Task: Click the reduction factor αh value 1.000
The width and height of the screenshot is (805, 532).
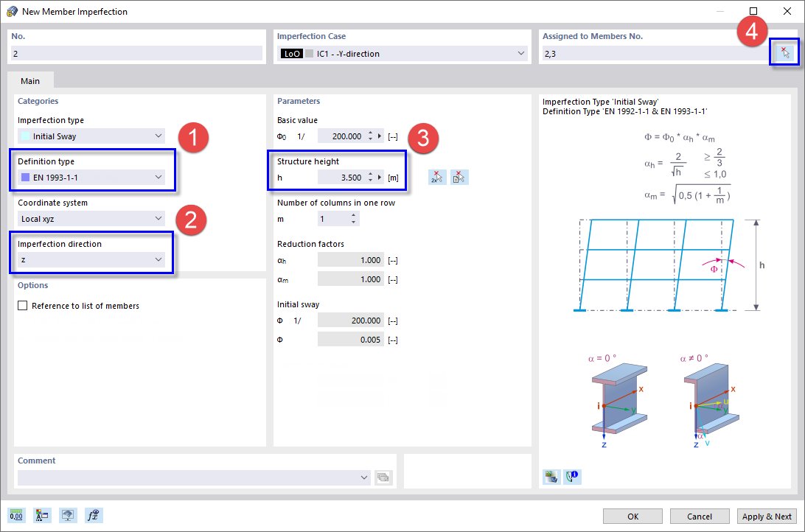Action: click(351, 260)
